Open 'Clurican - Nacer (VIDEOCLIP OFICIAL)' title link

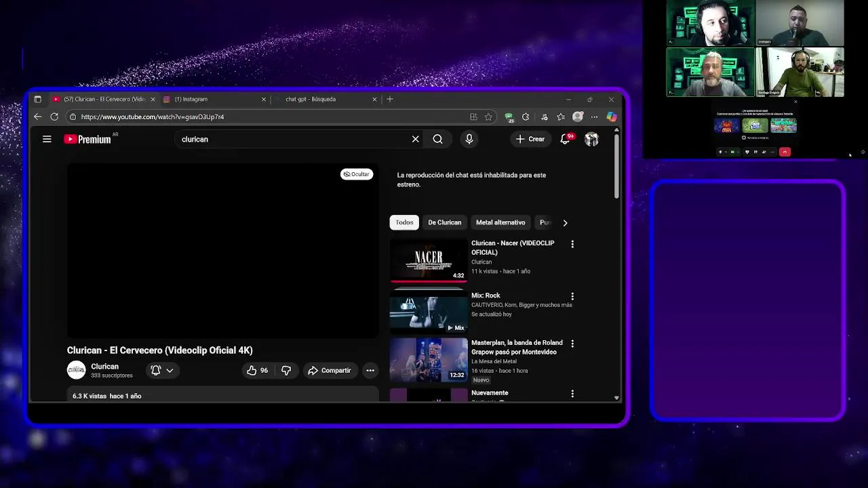coord(513,247)
